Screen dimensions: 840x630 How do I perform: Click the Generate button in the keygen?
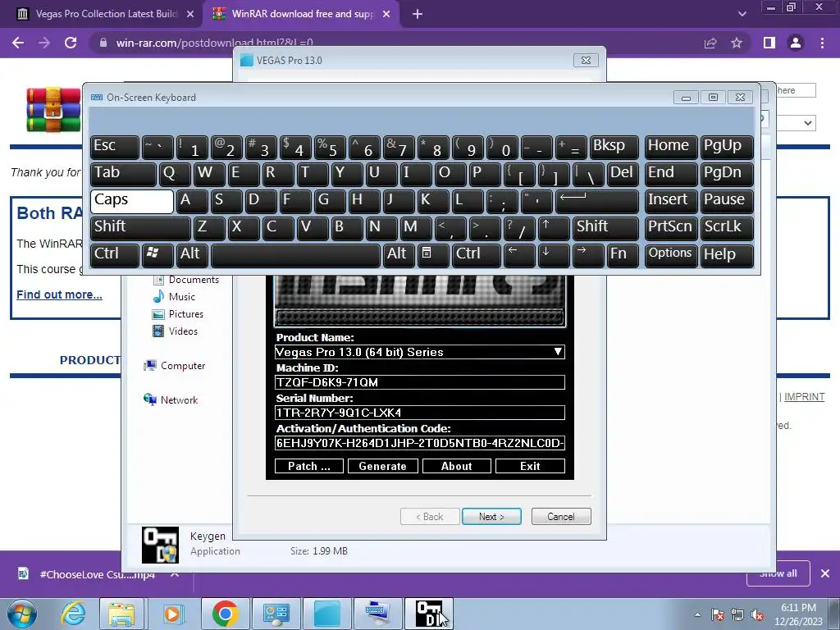(382, 466)
